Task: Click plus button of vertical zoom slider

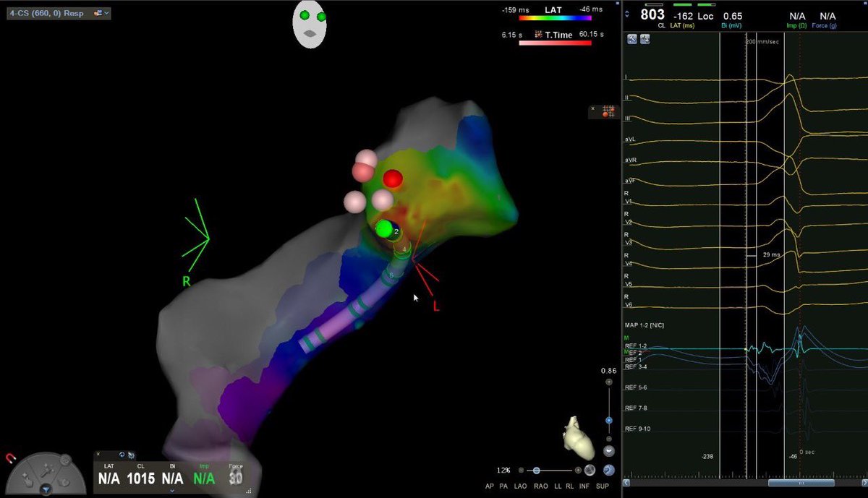Action: click(609, 382)
